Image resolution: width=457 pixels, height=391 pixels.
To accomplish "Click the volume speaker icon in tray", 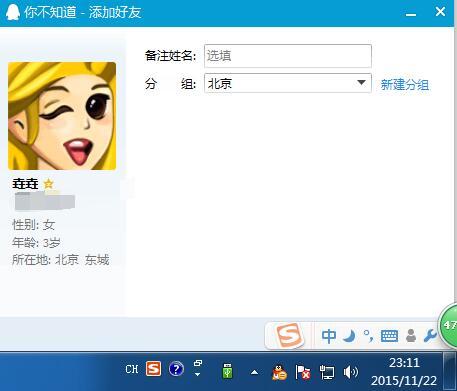I will click(350, 372).
